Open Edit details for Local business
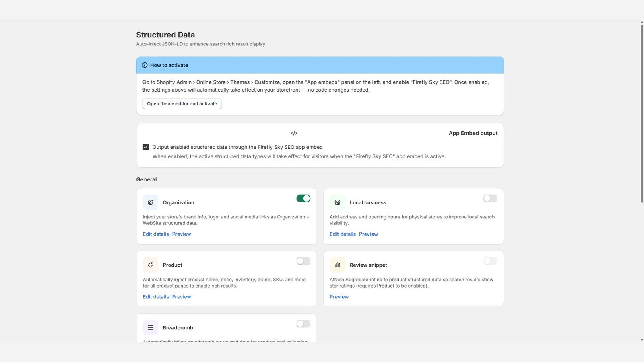Viewport: 644px width, 362px height. (343, 234)
